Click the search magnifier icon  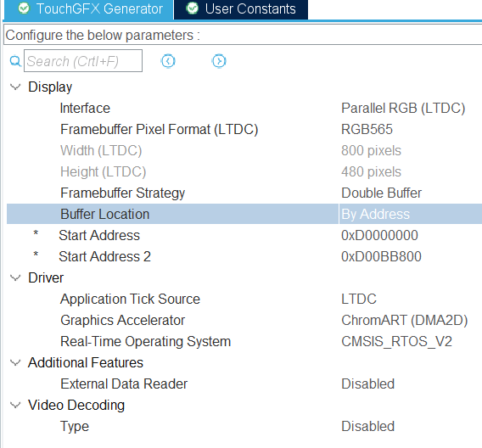click(15, 61)
